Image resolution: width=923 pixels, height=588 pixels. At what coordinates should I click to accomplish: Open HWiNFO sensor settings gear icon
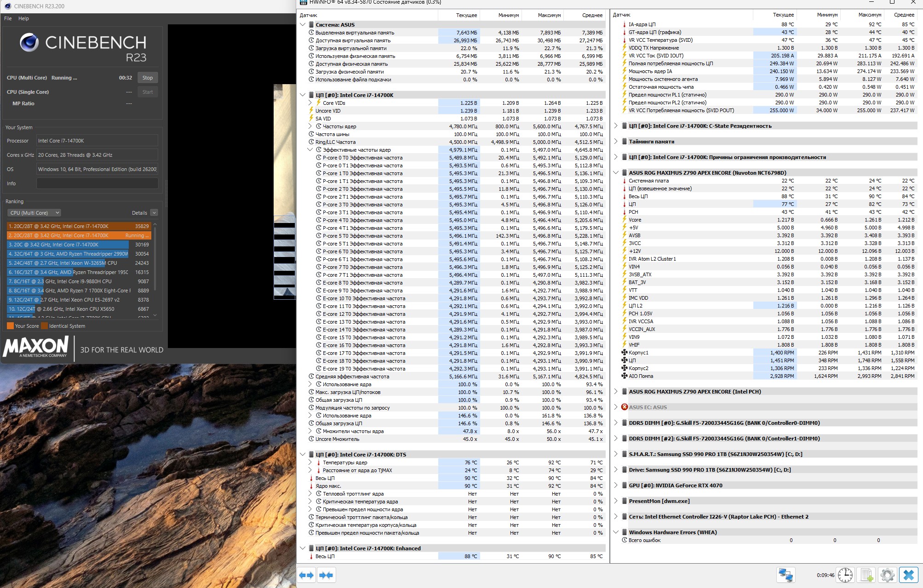887,575
